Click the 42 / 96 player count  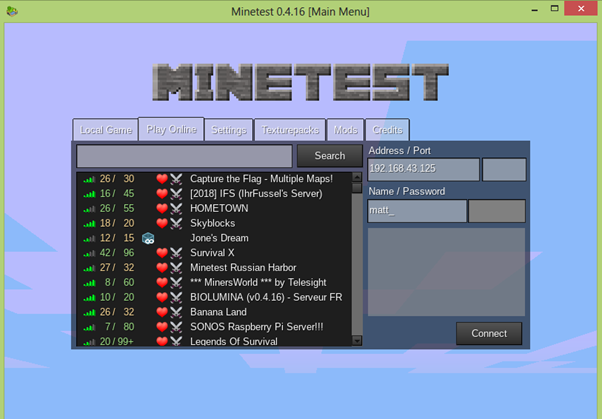click(x=117, y=253)
